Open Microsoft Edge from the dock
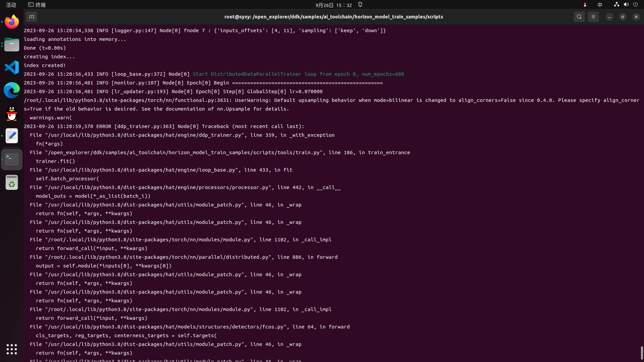 tap(12, 90)
